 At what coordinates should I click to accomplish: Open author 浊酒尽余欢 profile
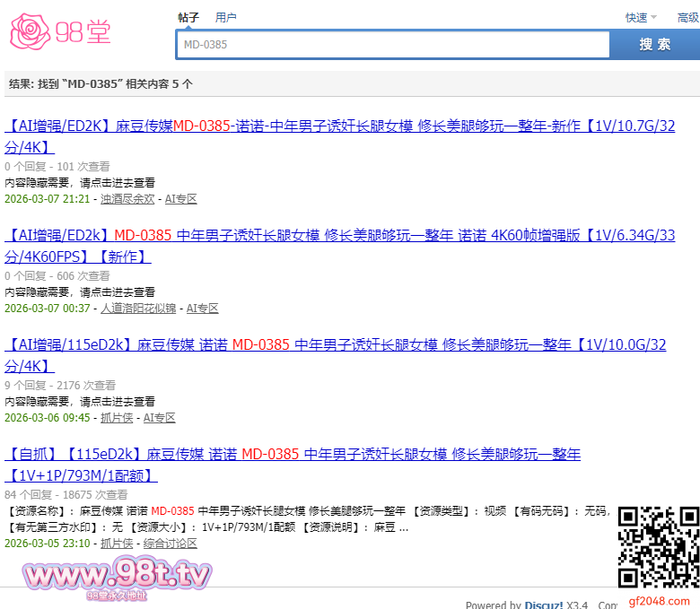pos(127,199)
